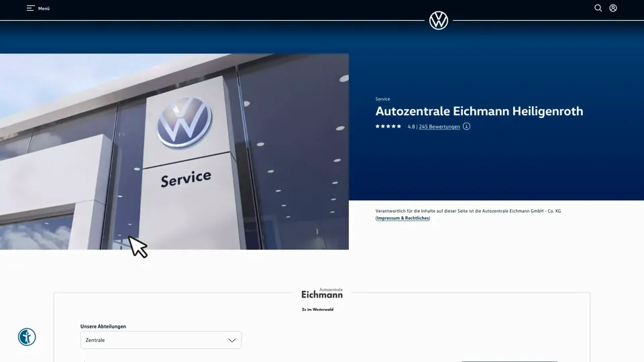Open the user account profile icon
Screen dimensions: 644x362
pyautogui.click(x=612, y=8)
